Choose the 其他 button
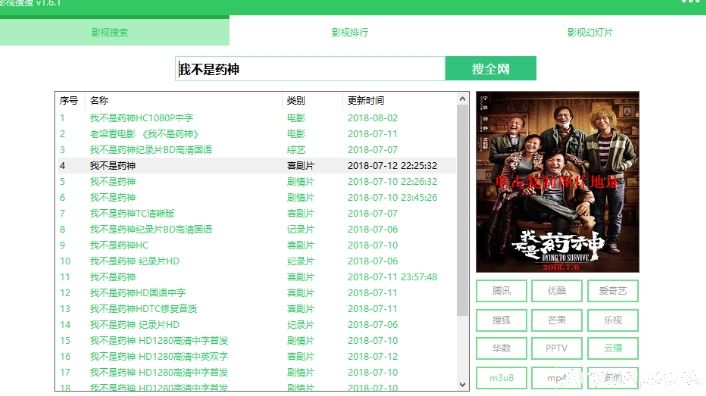The image size is (706, 396). 613,378
